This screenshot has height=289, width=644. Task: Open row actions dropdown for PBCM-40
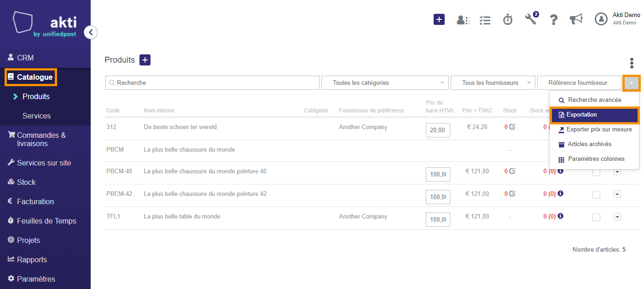point(617,172)
